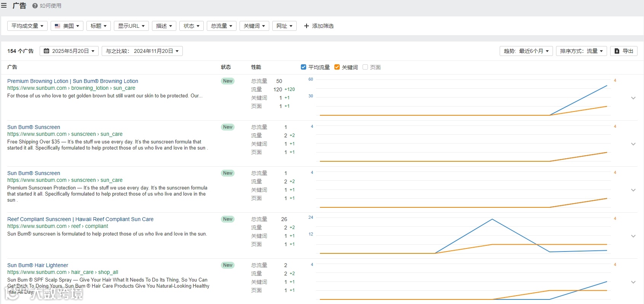Open the 美国 country dropdown

click(x=67, y=26)
